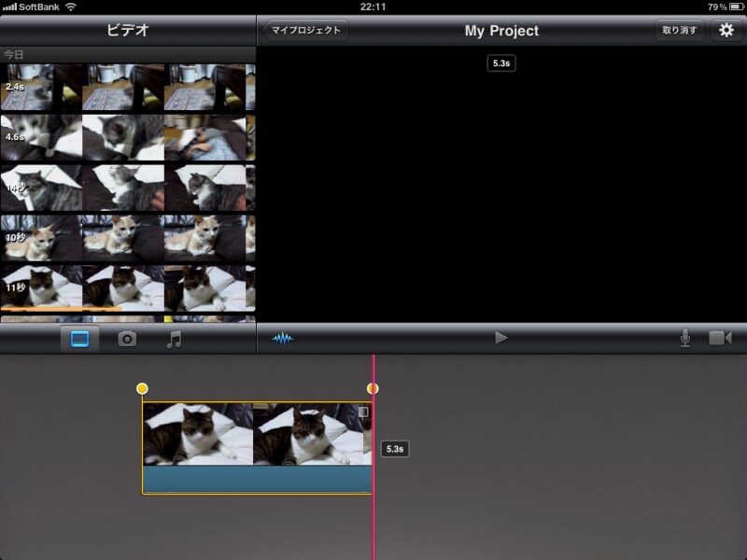Select the 4.6s cat clip in the library

pyautogui.click(x=127, y=138)
